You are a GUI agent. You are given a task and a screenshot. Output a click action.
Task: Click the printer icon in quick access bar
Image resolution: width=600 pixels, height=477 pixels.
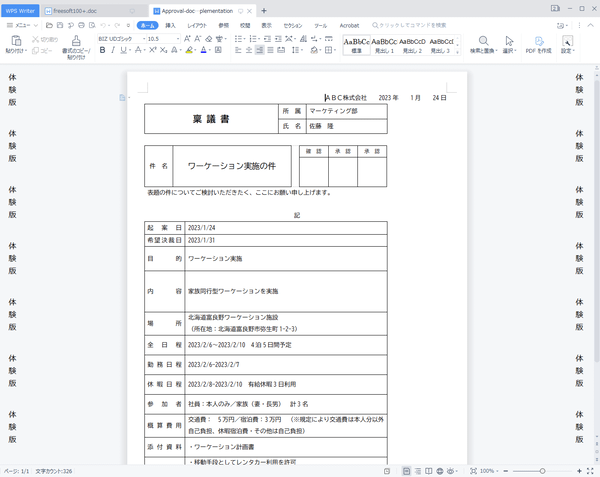(x=81, y=26)
